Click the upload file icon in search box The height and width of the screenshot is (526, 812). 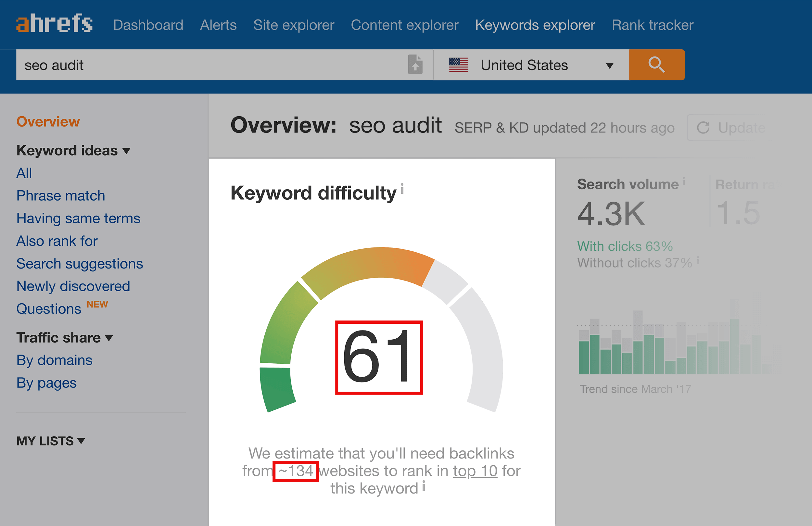415,65
